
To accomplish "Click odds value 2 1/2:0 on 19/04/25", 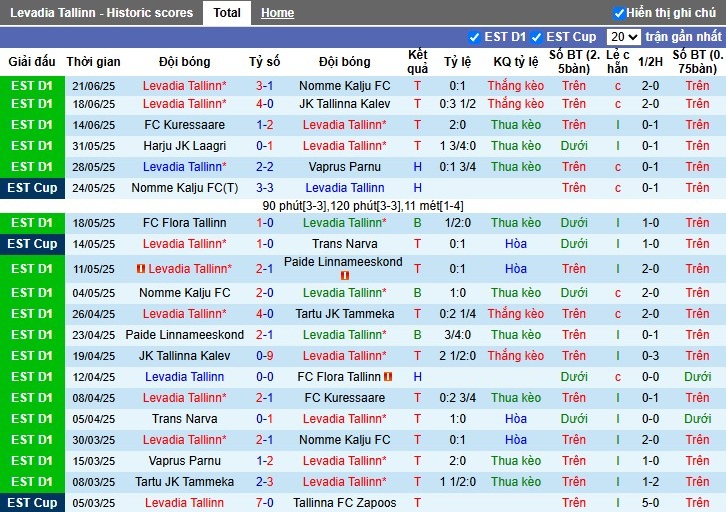I will click(x=457, y=356).
